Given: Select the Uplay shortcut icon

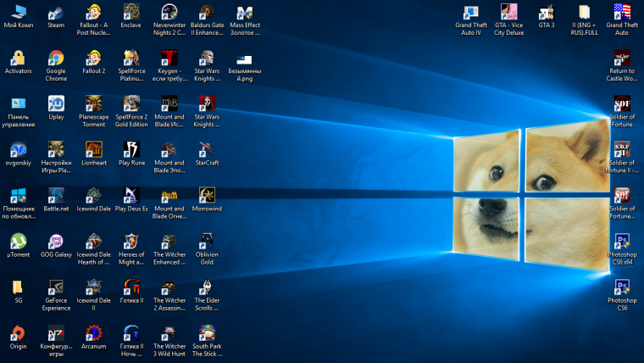Looking at the screenshot, I should [x=56, y=104].
